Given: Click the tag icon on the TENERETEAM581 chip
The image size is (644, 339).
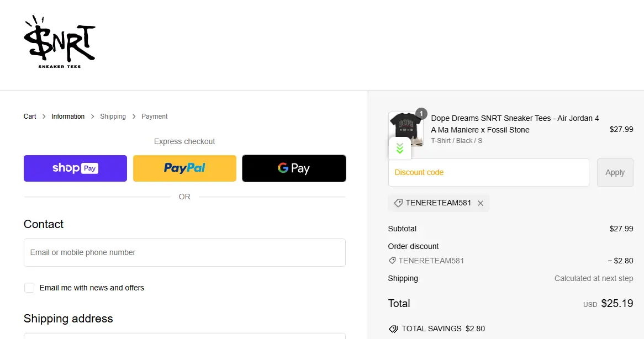Looking at the screenshot, I should (398, 203).
